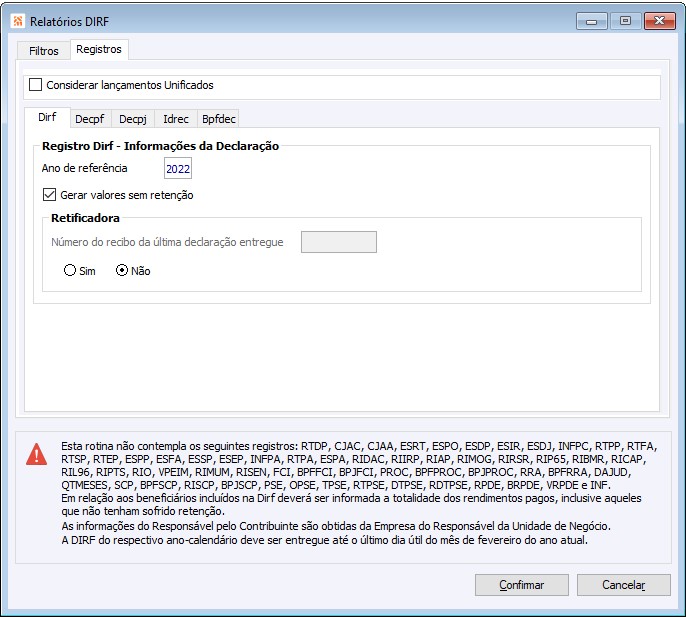686x617 pixels.
Task: Show the Bpfdec sub-tab
Action: point(219,119)
